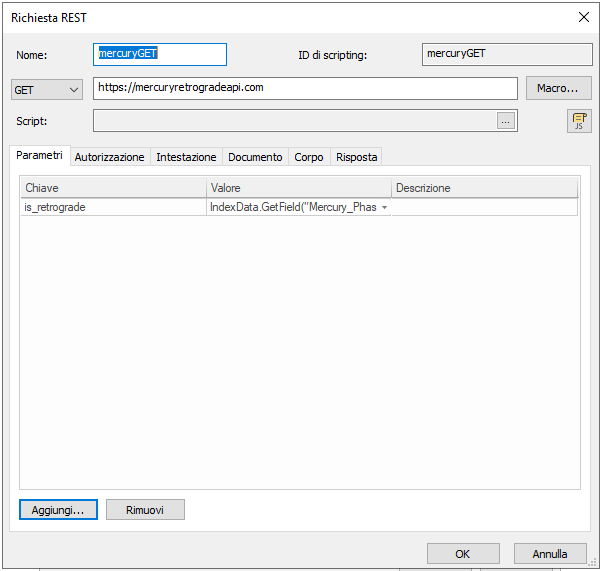Click the empty Descrizione cell of is_retrograde
This screenshot has width=603, height=571.
coord(485,208)
